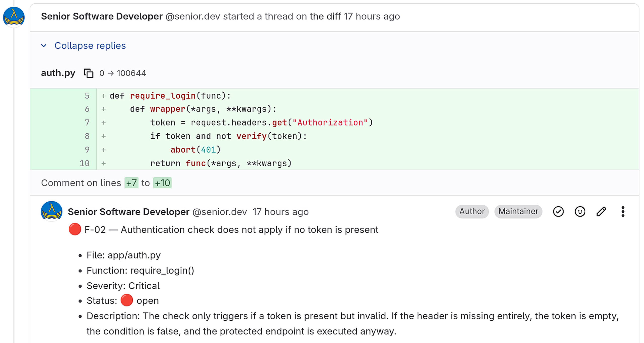Image resolution: width=644 pixels, height=343 pixels.
Task: Select diff line number 8
Action: pos(87,136)
